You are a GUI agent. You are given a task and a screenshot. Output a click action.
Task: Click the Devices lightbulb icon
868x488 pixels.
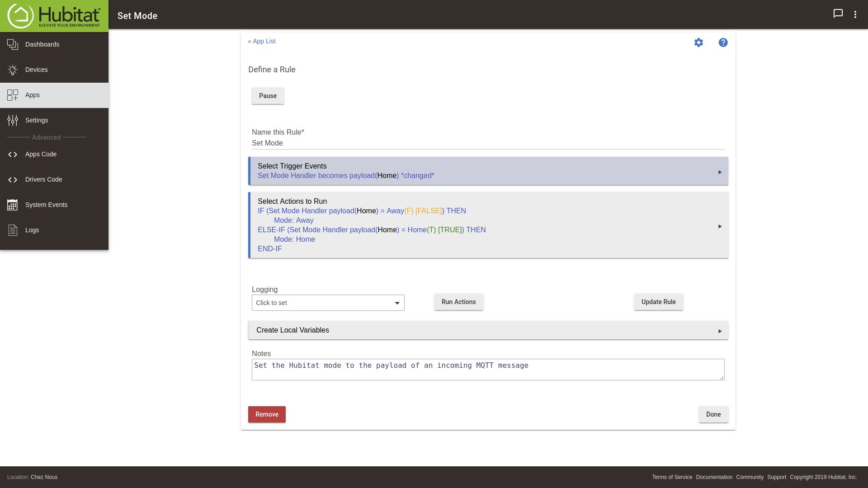click(13, 70)
